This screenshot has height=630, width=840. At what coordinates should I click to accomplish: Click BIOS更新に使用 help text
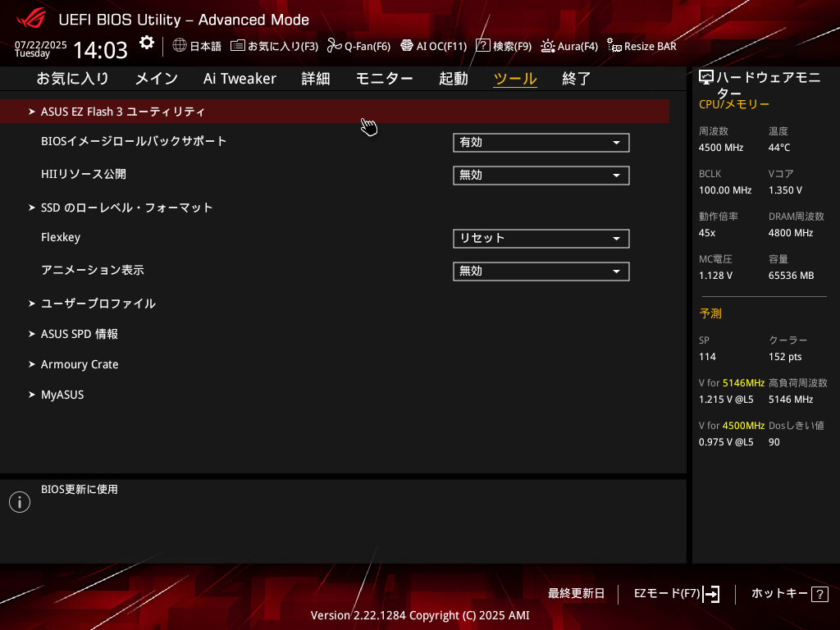point(80,489)
